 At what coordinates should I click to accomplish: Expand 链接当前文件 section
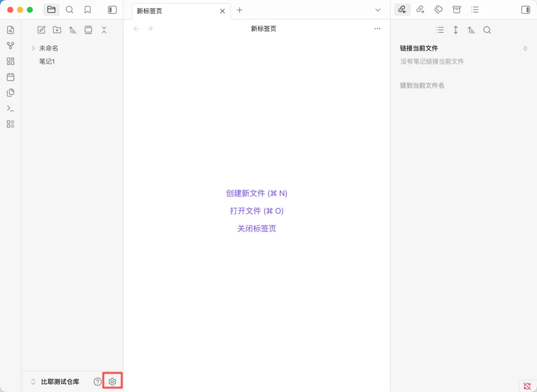pos(419,48)
